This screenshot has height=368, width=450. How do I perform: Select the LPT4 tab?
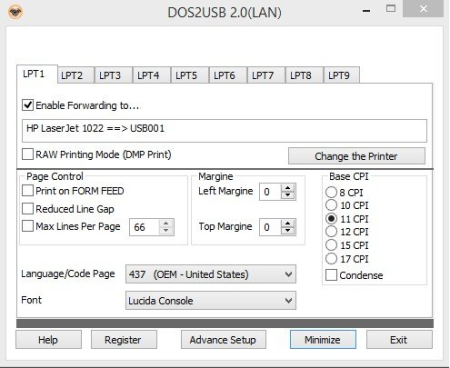(x=152, y=75)
